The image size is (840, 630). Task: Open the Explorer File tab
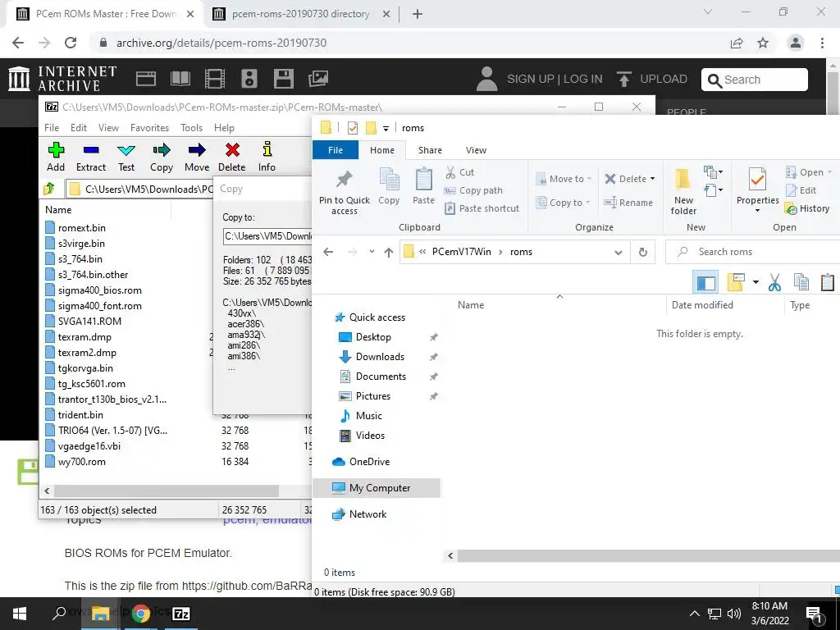click(x=336, y=150)
